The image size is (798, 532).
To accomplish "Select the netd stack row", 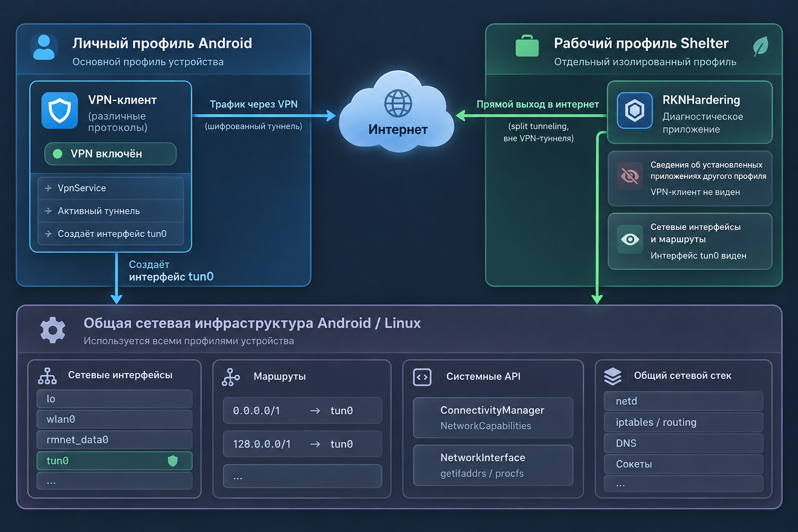I will (683, 401).
